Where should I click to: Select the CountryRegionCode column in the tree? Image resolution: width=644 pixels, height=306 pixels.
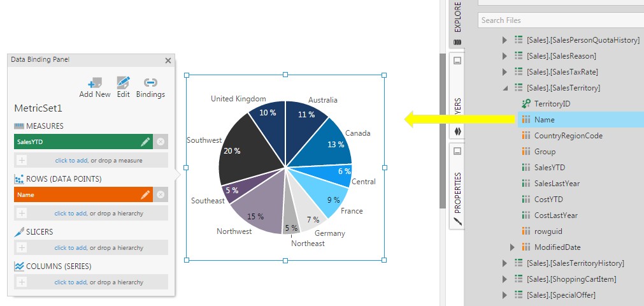pos(568,136)
